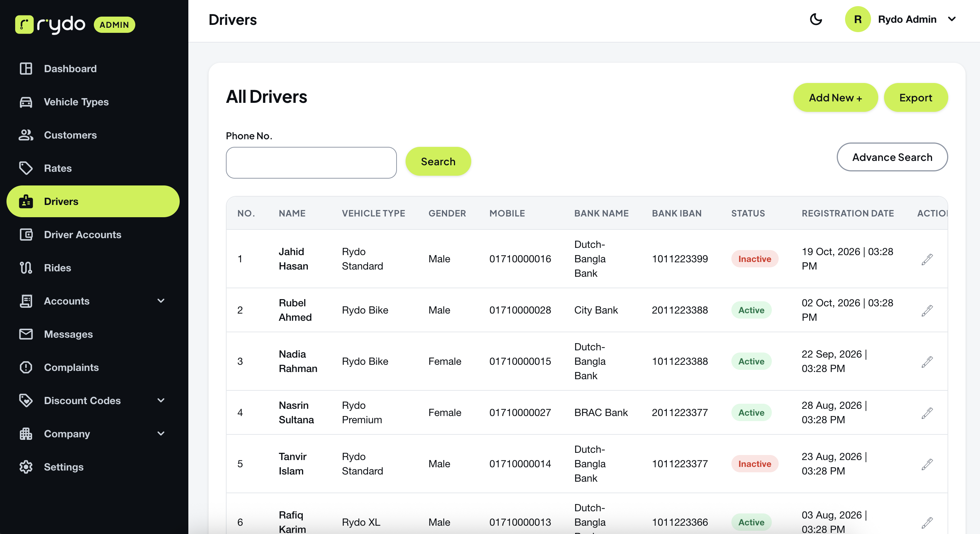
Task: Expand the Discount Codes submenu chevron
Action: point(161,400)
